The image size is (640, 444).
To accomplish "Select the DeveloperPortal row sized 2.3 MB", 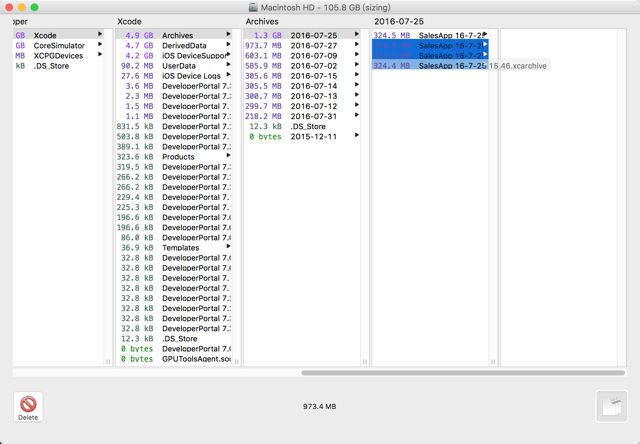I will [174, 96].
